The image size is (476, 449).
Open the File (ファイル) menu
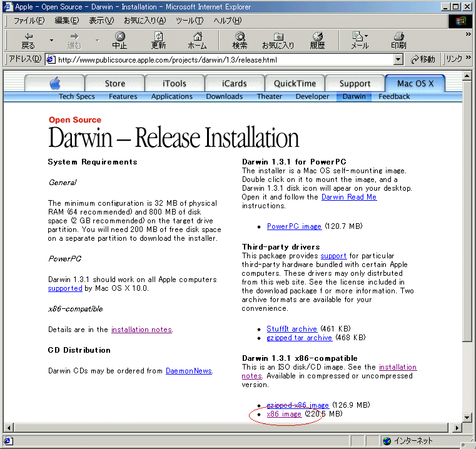(x=29, y=21)
